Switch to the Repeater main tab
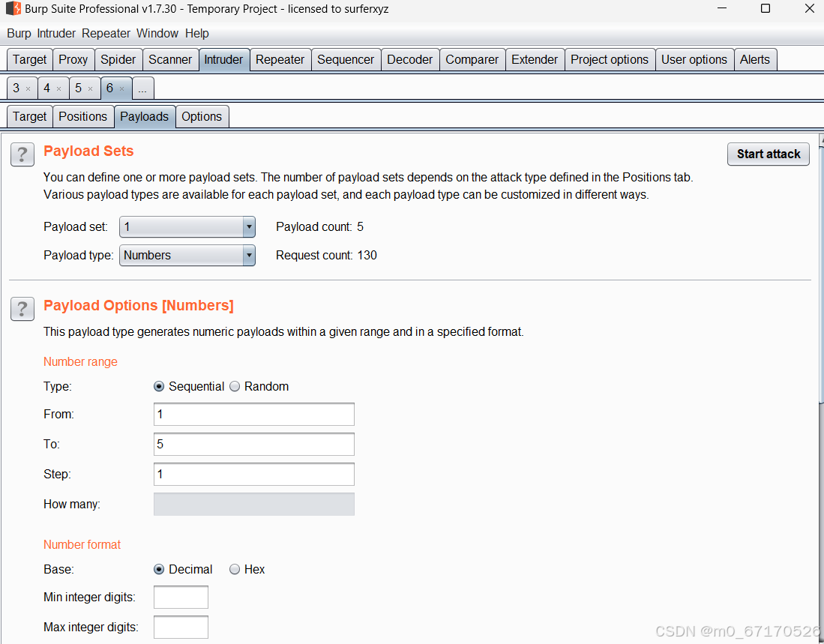This screenshot has width=824, height=644. [x=280, y=59]
